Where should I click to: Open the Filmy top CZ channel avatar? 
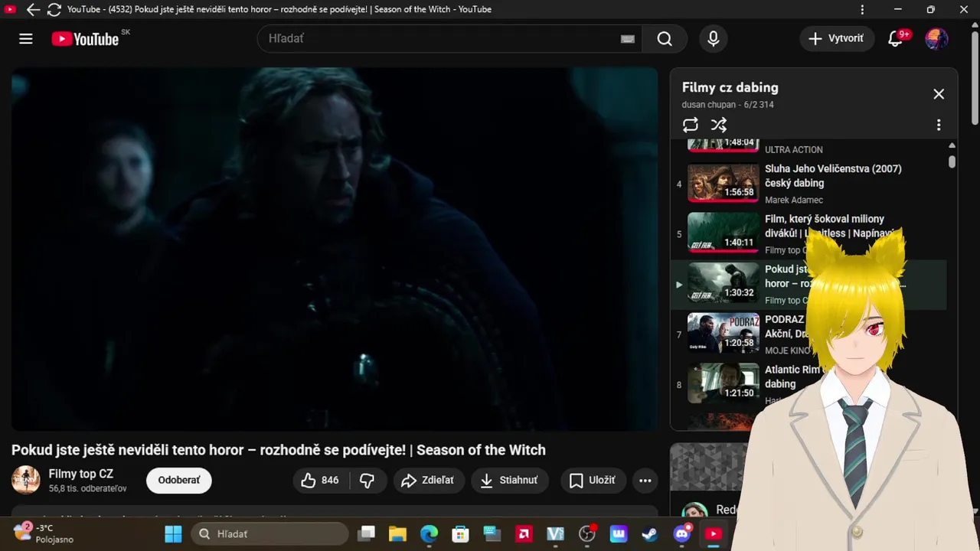pos(26,480)
